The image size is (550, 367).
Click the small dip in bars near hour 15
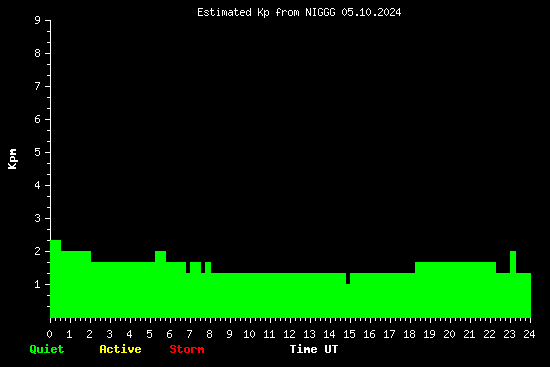(x=348, y=278)
